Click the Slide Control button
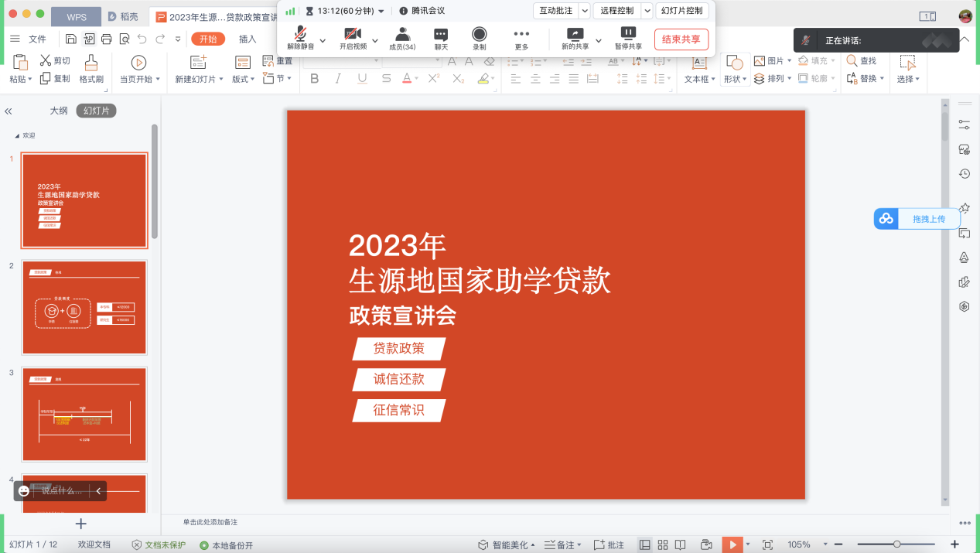The image size is (980, 553). (x=682, y=11)
